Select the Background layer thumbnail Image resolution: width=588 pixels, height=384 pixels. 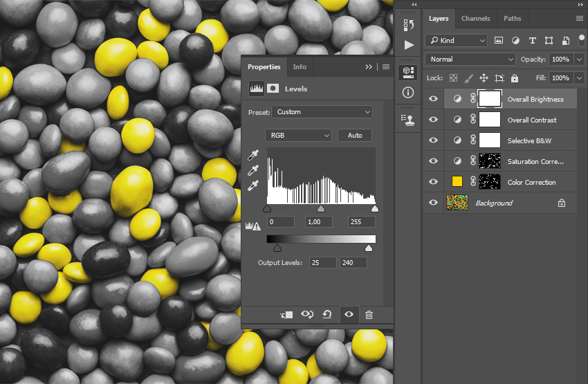(x=457, y=203)
